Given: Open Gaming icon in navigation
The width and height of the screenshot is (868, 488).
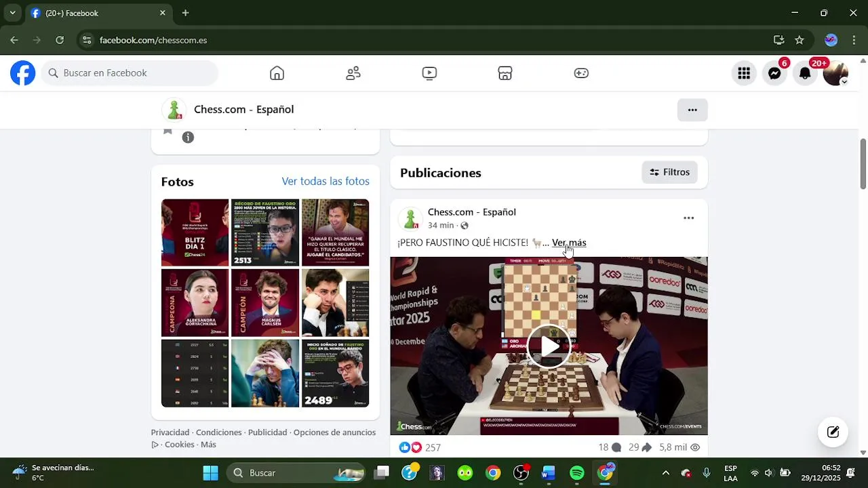Looking at the screenshot, I should coord(581,73).
